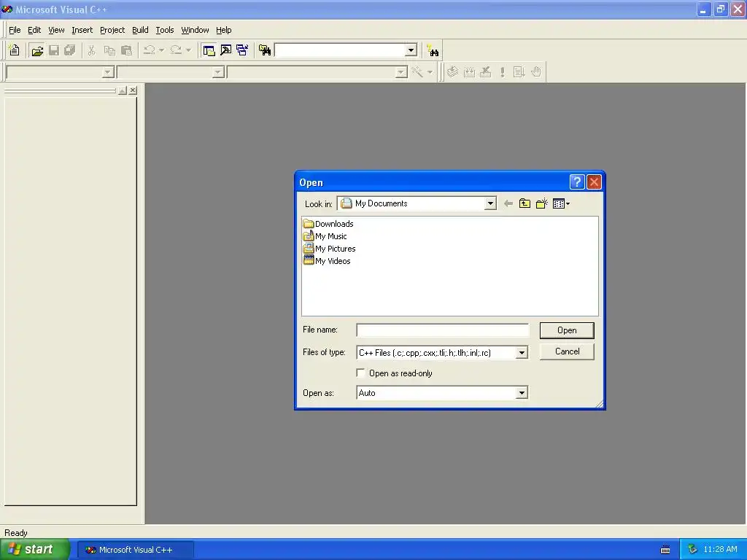Screen dimensions: 747x560
Task: Close the Open dialog with X
Action: pyautogui.click(x=594, y=182)
